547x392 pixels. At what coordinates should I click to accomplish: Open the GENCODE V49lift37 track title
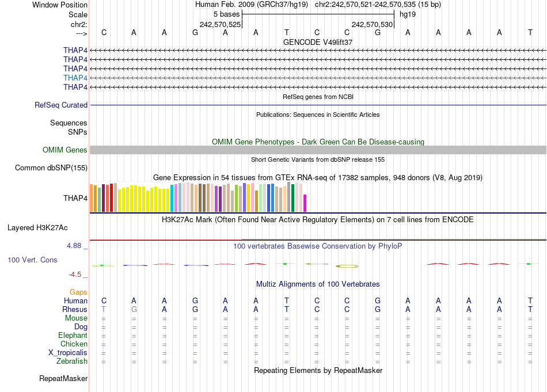pos(318,42)
